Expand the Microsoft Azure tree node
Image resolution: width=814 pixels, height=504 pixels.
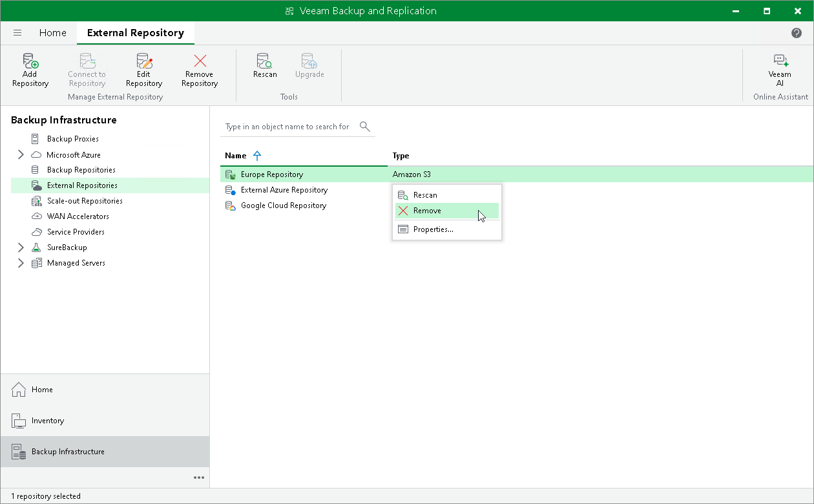click(x=21, y=155)
